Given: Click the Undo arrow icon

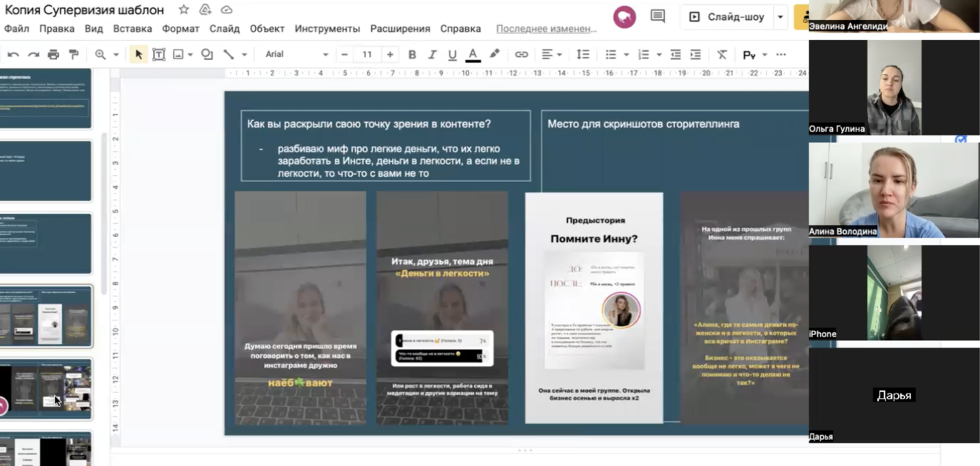Looking at the screenshot, I should (x=13, y=55).
